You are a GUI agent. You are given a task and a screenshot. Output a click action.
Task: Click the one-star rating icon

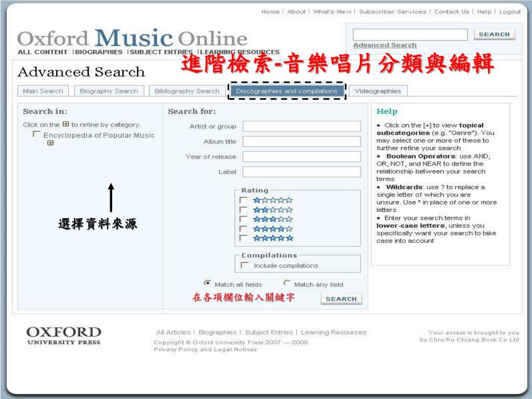(x=273, y=200)
